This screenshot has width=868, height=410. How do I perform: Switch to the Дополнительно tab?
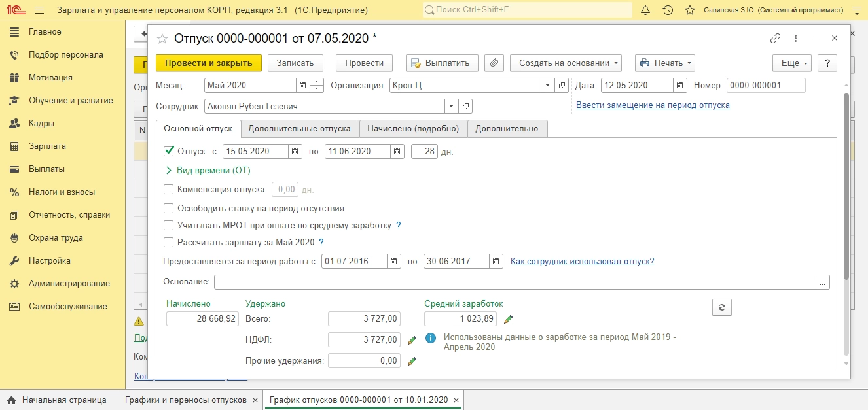coord(507,128)
